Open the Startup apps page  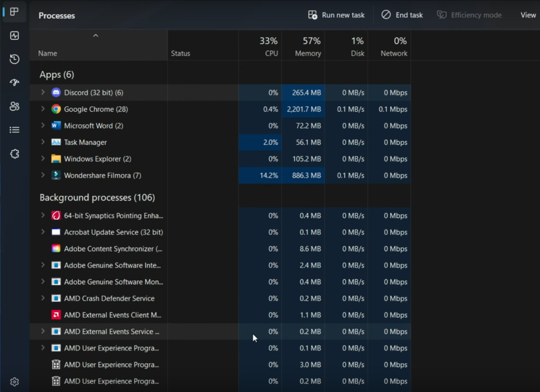[14, 83]
